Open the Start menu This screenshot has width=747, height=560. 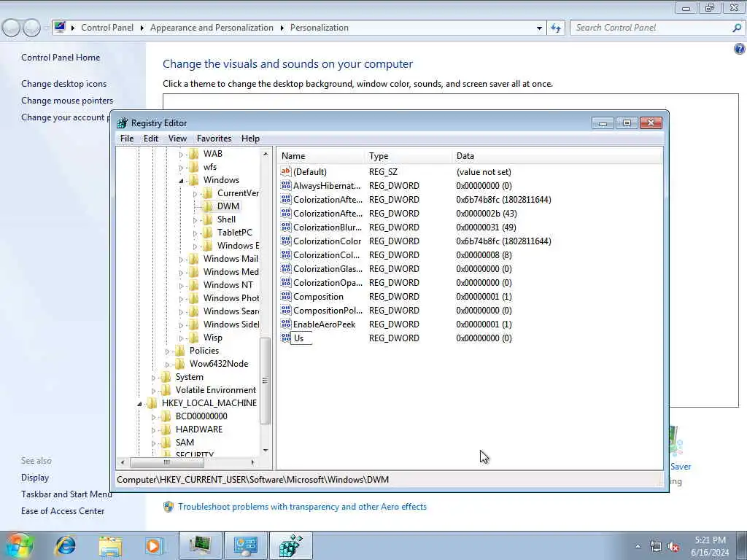(x=18, y=545)
